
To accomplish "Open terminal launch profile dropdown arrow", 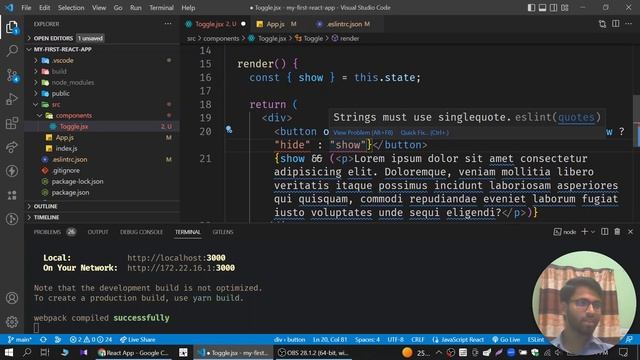I will tap(593, 232).
